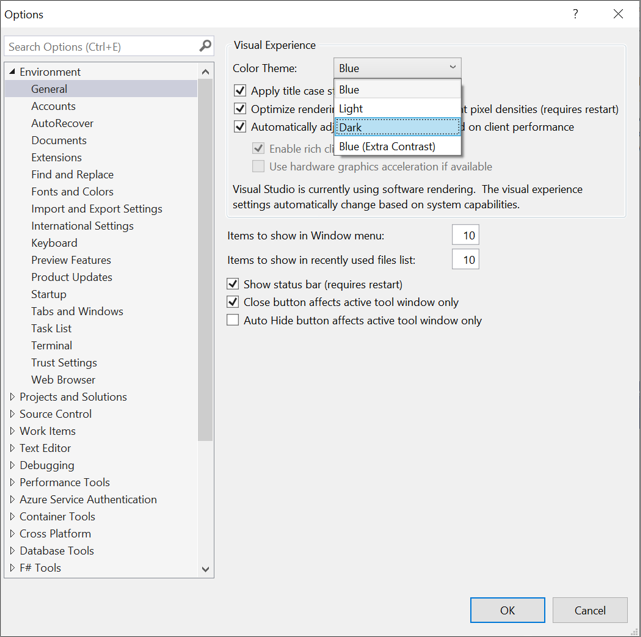This screenshot has height=637, width=641.
Task: Open Fonts and Colors settings
Action: (72, 191)
